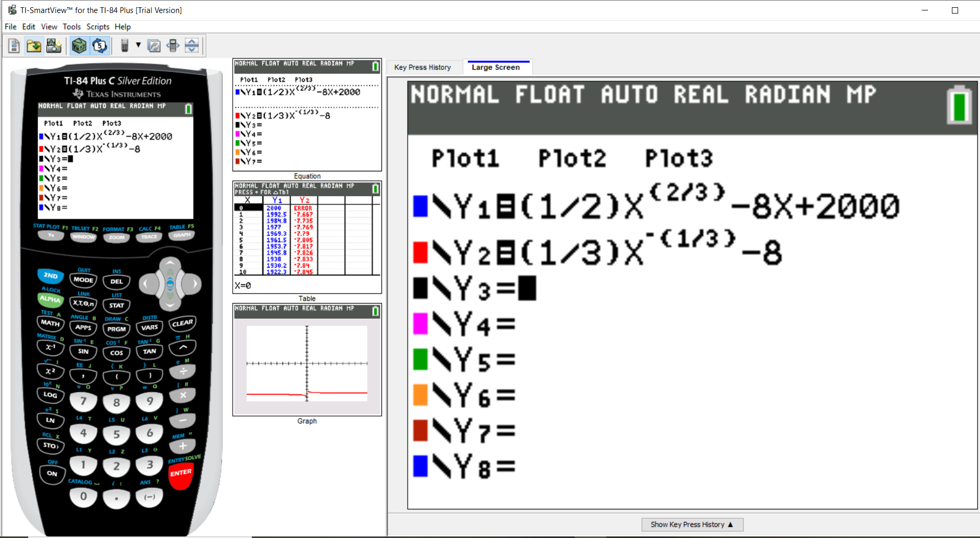Toggle the green Y= cube toolbar button
Screen dimensions: 980x538
pos(79,46)
